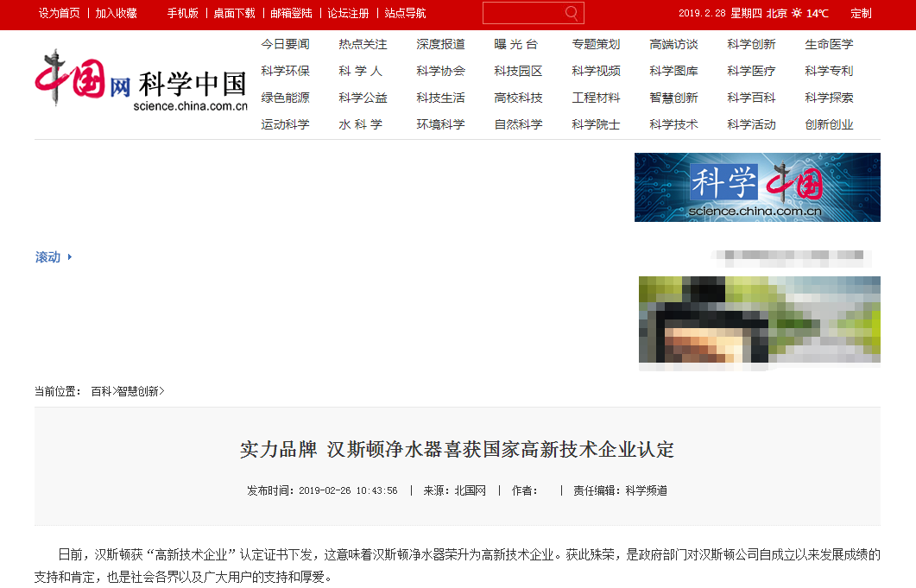The height and width of the screenshot is (588, 916).
Task: Click the search magnifier icon
Action: pyautogui.click(x=572, y=13)
